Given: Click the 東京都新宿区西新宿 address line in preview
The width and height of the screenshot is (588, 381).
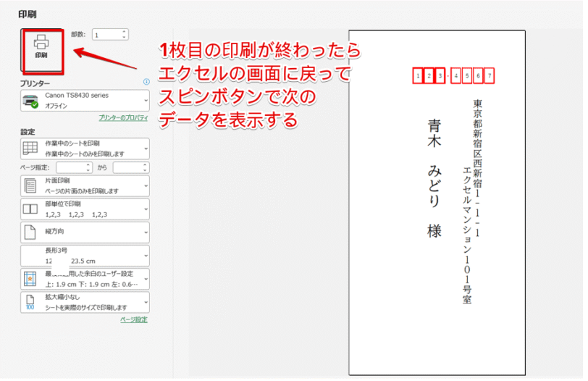Looking at the screenshot, I should coord(477,168).
